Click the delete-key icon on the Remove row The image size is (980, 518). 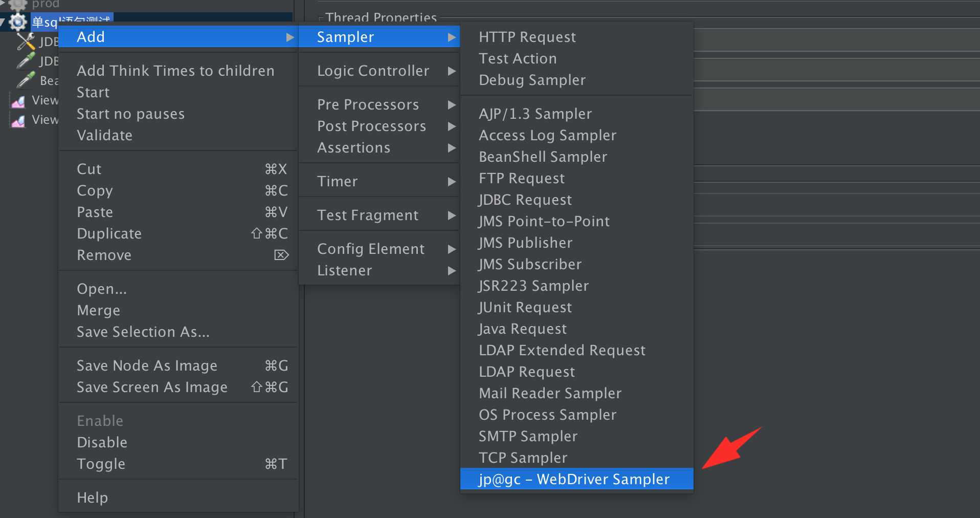pyautogui.click(x=281, y=255)
